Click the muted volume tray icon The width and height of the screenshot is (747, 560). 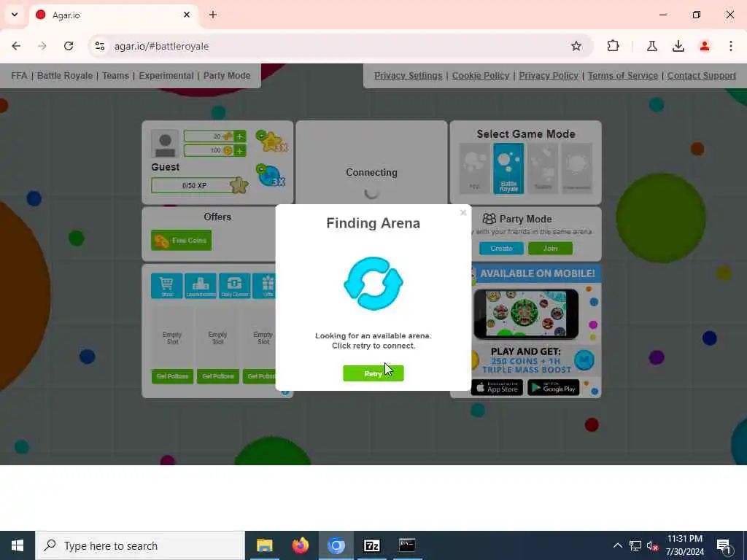point(652,545)
